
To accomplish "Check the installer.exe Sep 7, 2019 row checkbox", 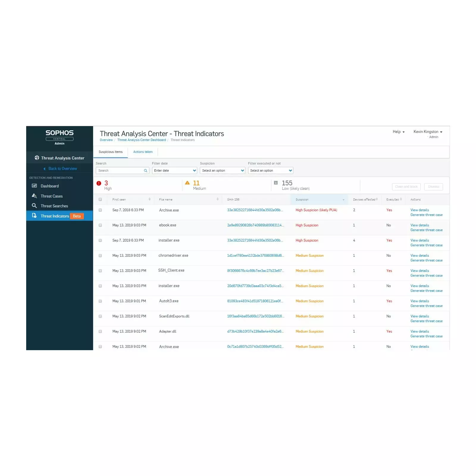I will click(x=100, y=240).
